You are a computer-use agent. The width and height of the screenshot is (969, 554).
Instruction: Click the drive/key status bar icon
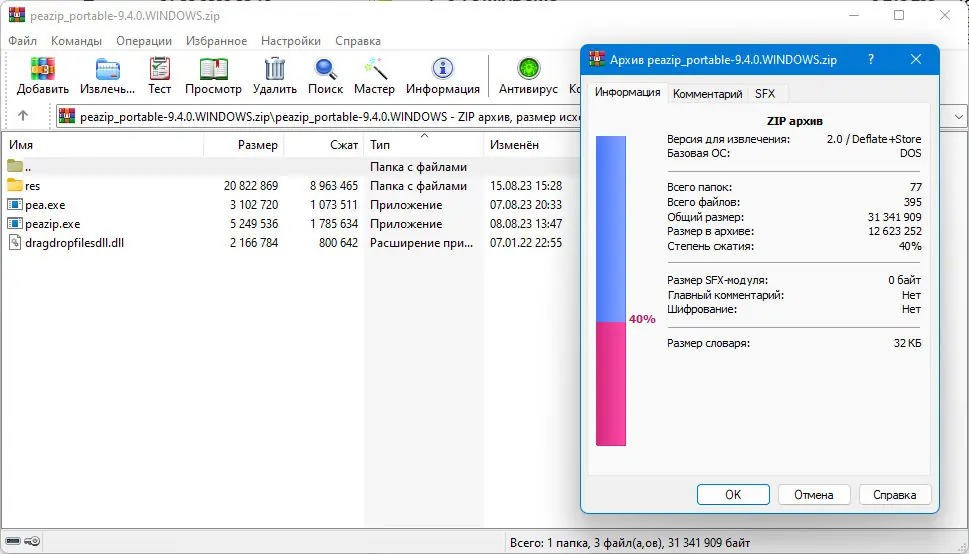coord(23,542)
